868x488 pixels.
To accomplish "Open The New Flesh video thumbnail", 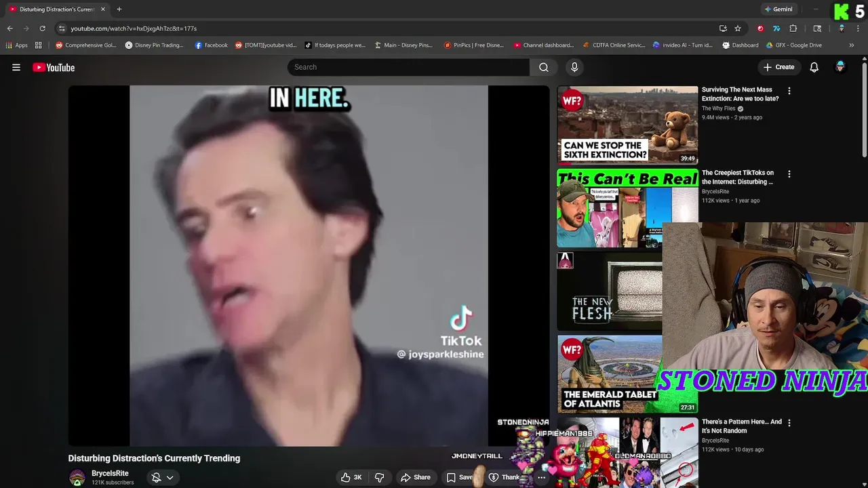I will pos(610,291).
